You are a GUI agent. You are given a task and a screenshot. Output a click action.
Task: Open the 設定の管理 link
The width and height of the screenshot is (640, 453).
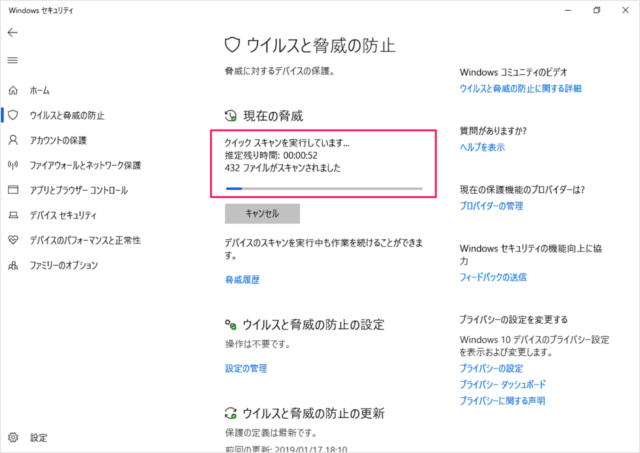pos(246,369)
